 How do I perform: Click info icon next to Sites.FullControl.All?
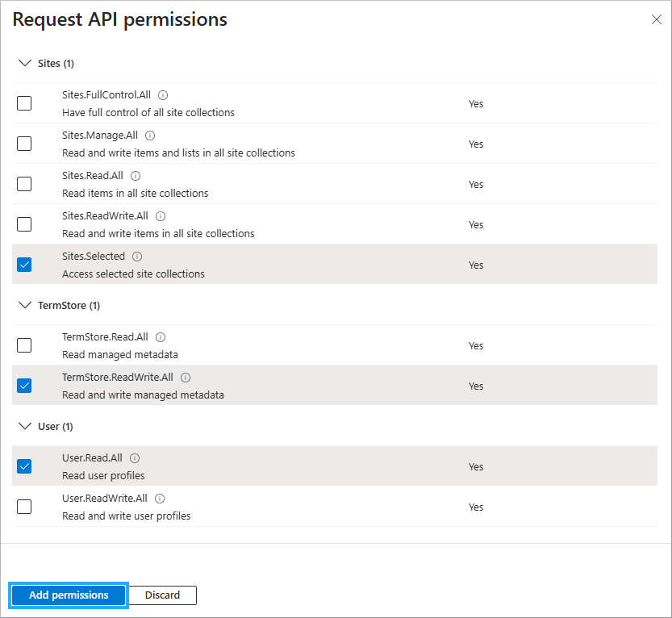[x=163, y=95]
